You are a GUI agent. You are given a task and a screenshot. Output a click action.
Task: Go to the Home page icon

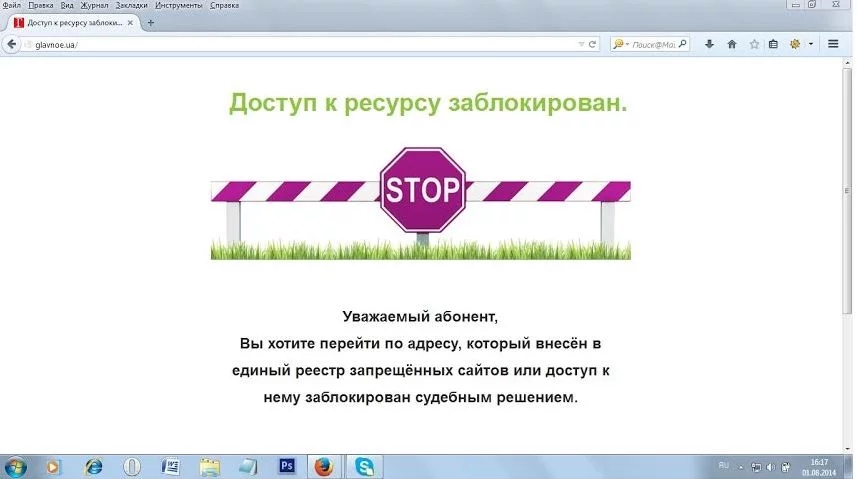732,44
